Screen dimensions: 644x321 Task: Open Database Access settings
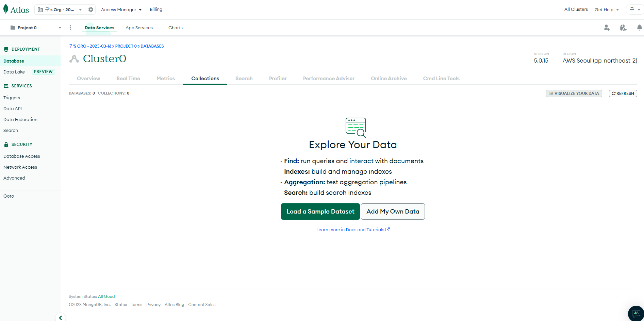point(22,156)
